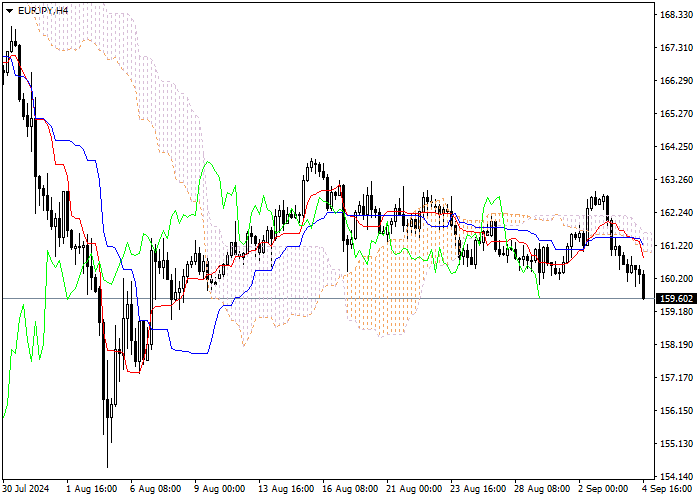Screen dimensions: 700x500
Task: Click the 23 Aug 16:00 time label
Action: [478, 488]
